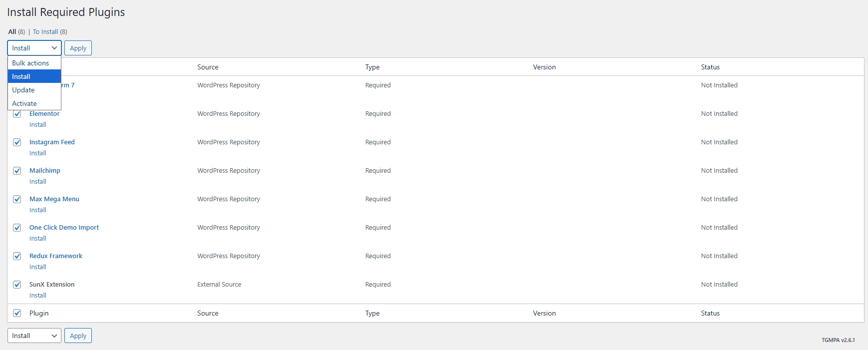868x350 pixels.
Task: Click the External Source cell for SunX Extension
Action: (x=219, y=284)
